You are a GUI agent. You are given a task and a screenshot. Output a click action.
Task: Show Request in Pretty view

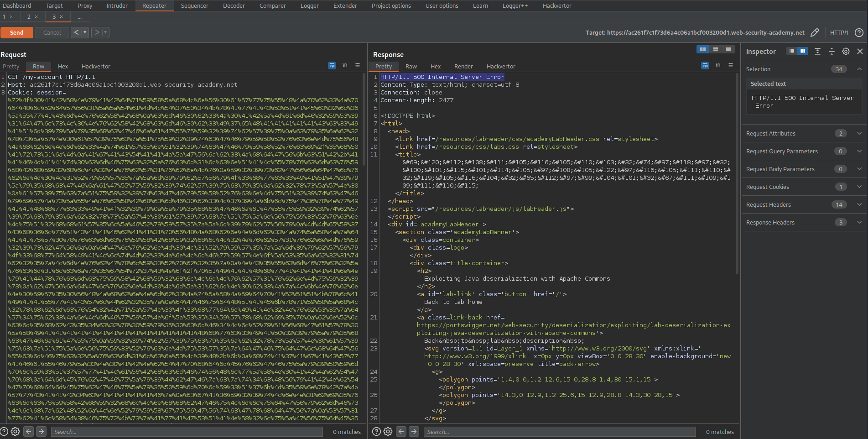pyautogui.click(x=11, y=66)
